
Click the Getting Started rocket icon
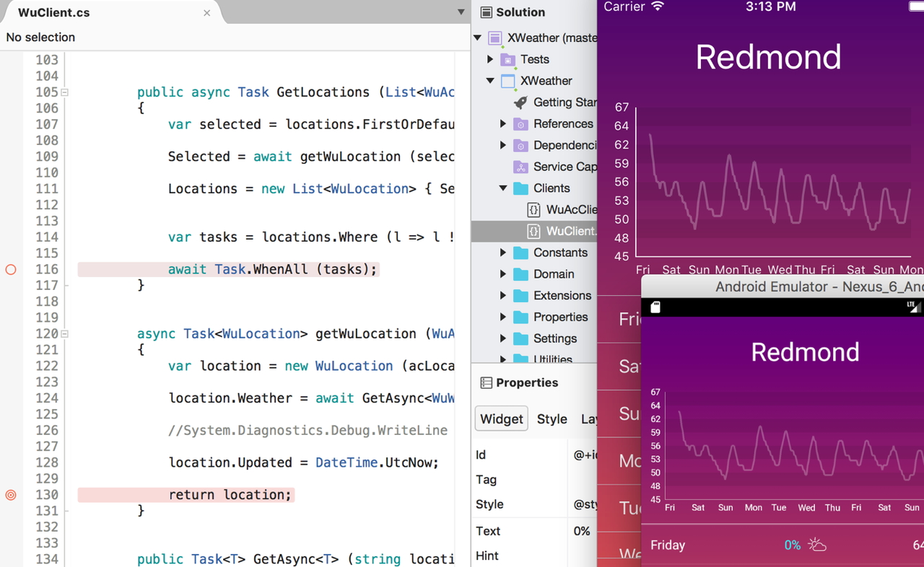click(x=520, y=102)
